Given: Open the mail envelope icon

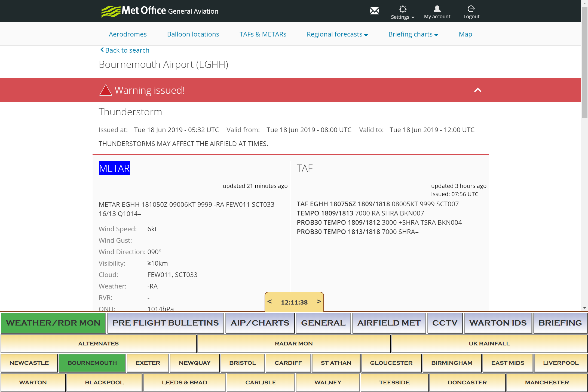Looking at the screenshot, I should (x=374, y=11).
